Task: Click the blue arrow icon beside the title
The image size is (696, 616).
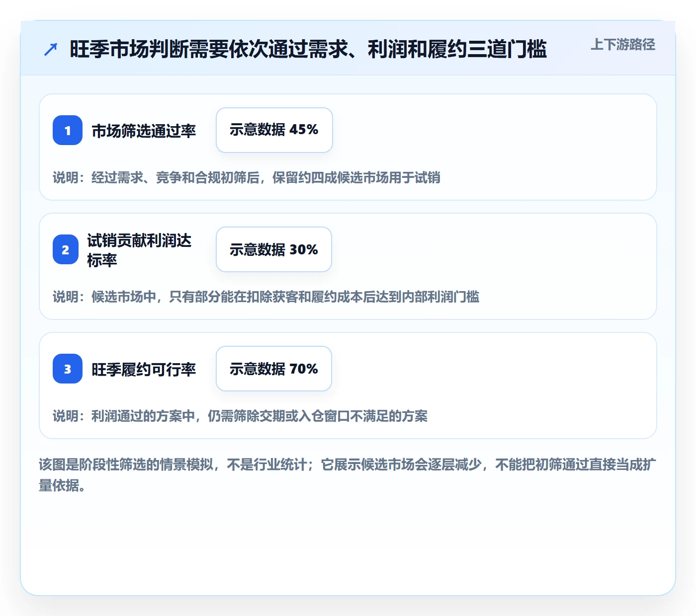Action: [51, 49]
